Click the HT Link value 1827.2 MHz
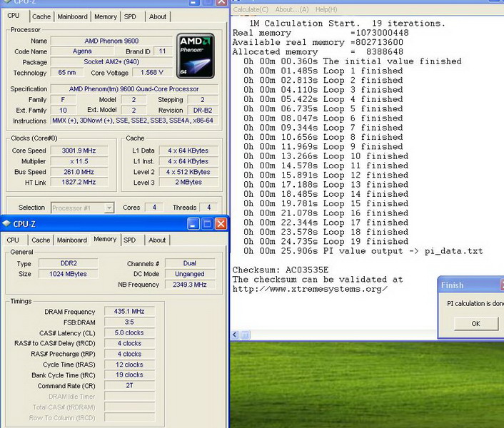Viewport: 504px width, 428px height. pos(79,182)
